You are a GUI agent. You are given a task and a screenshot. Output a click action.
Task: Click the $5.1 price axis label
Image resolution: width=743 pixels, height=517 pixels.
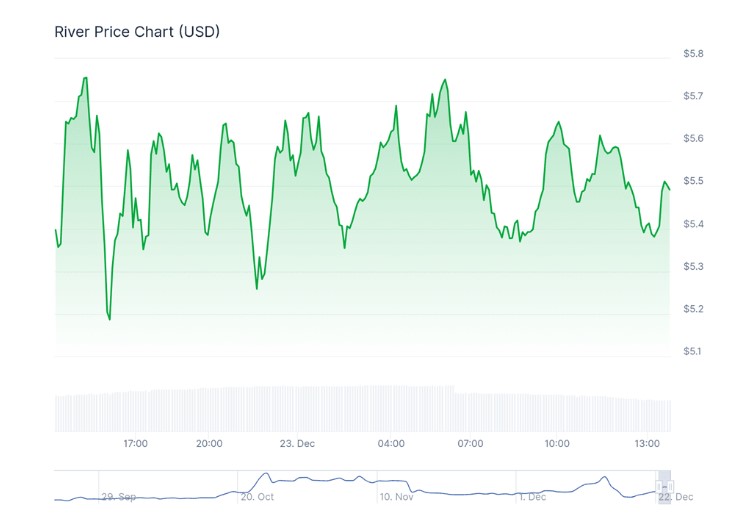point(692,351)
